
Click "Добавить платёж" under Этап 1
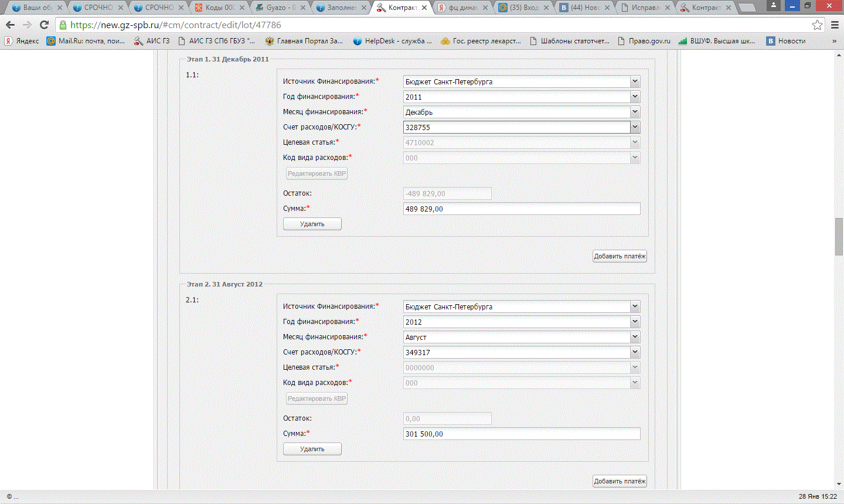[620, 256]
